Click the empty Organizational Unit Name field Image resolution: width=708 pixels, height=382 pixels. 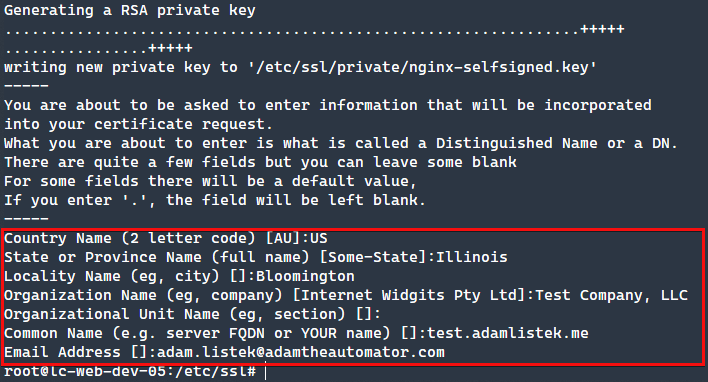click(x=393, y=314)
